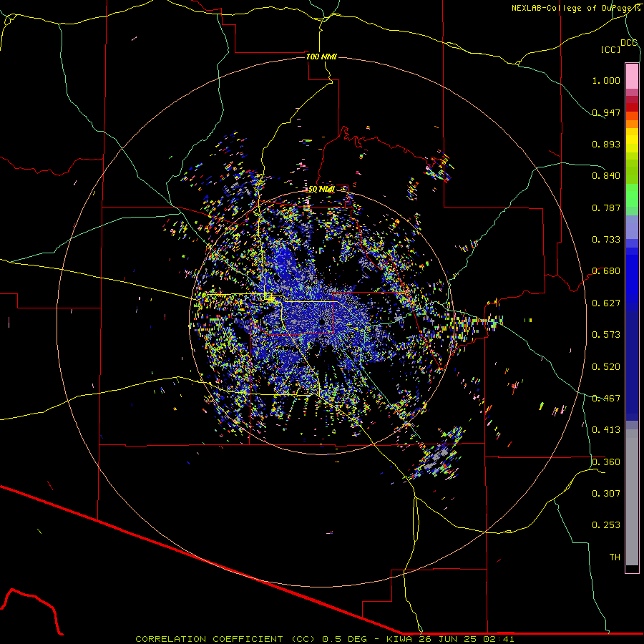Click the Correlation Coefficient caption at bottom
Screen dimensions: 644x644
tap(324, 639)
